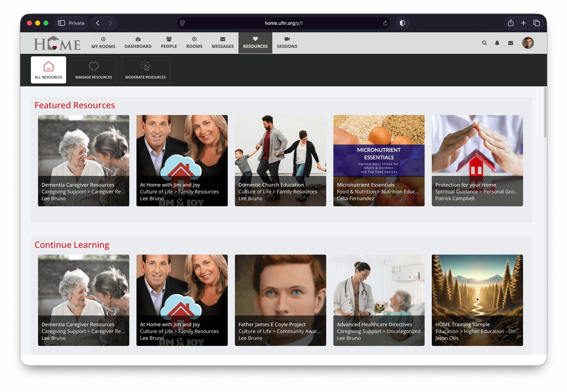
Task: Click the browser share icon
Action: [x=511, y=23]
